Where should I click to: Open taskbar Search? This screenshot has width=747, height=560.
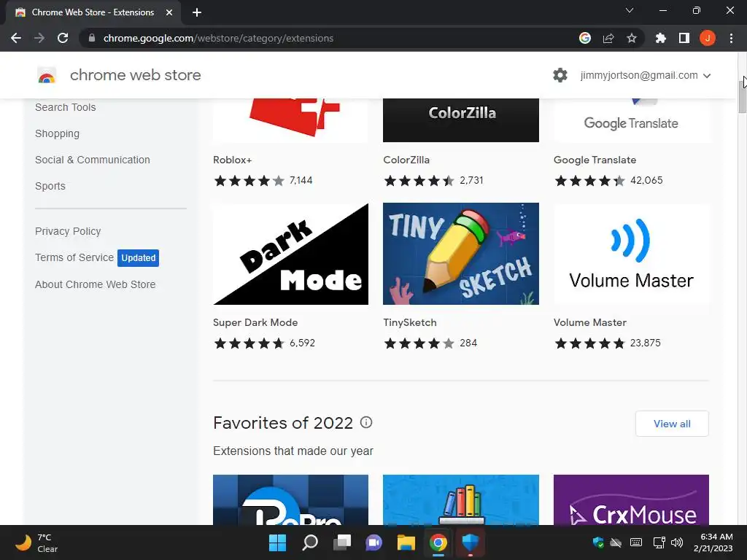(x=310, y=542)
